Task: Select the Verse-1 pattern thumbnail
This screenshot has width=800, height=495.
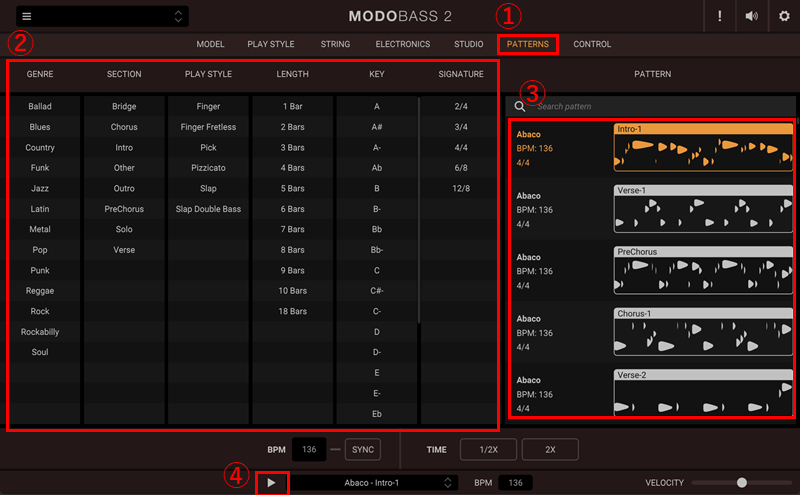Action: (x=703, y=209)
